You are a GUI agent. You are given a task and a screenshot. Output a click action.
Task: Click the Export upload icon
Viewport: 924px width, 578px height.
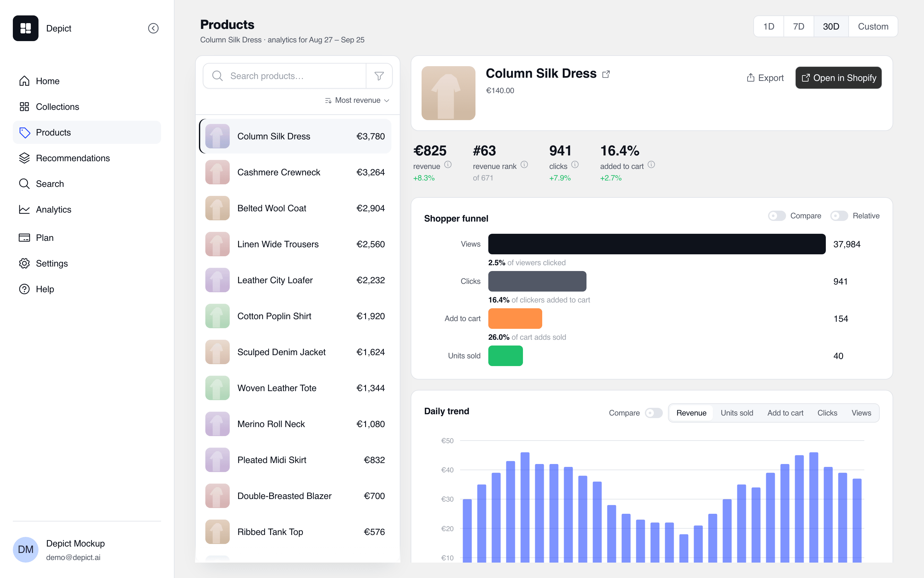(x=750, y=78)
